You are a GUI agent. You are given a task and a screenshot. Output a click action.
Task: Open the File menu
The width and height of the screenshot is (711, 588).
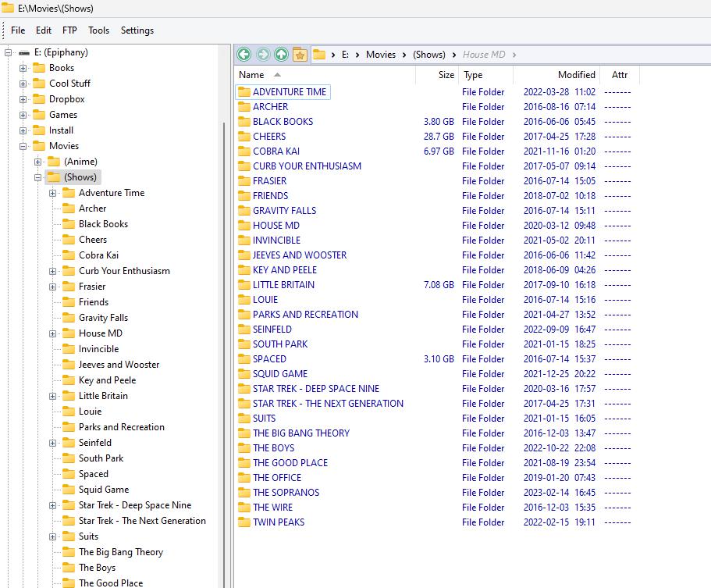(18, 30)
